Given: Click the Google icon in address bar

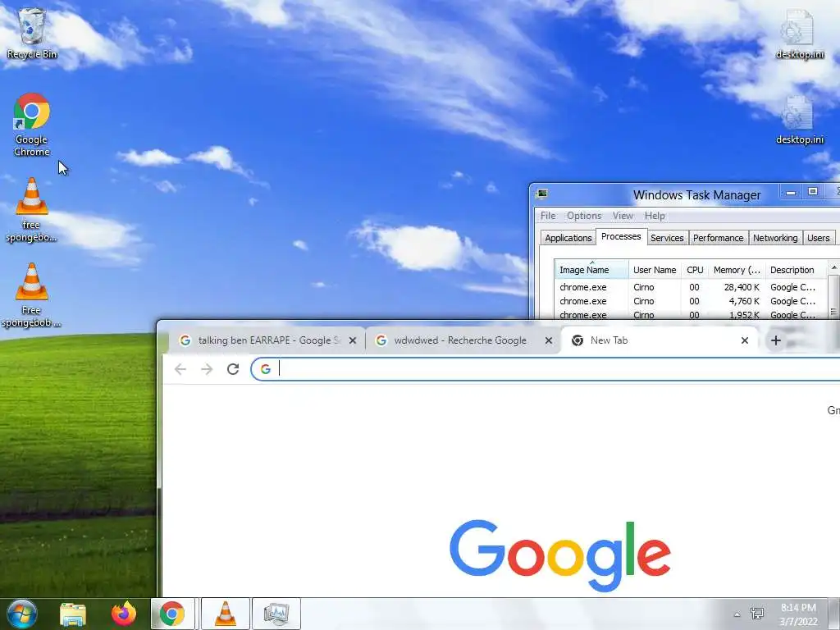Looking at the screenshot, I should tap(265, 369).
